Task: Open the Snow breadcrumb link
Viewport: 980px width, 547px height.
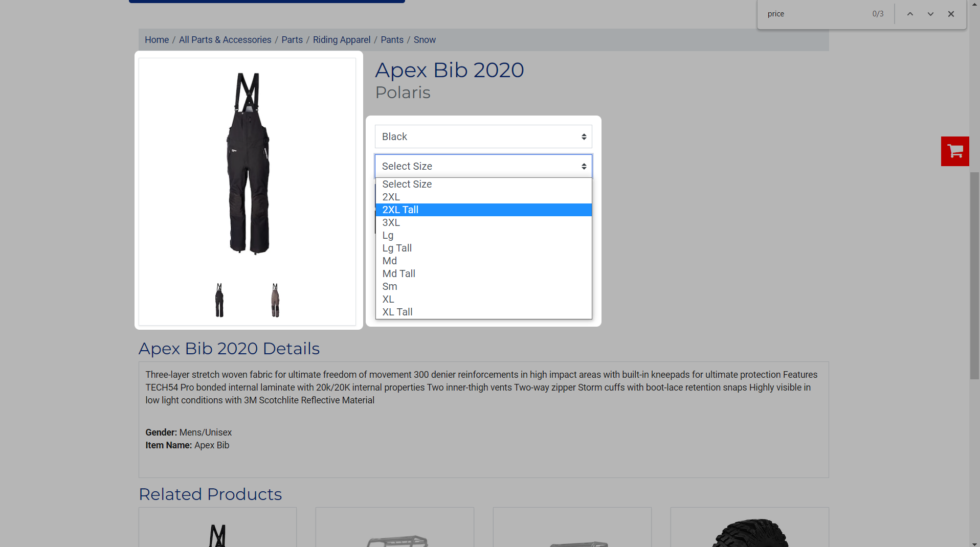Action: 425,40
